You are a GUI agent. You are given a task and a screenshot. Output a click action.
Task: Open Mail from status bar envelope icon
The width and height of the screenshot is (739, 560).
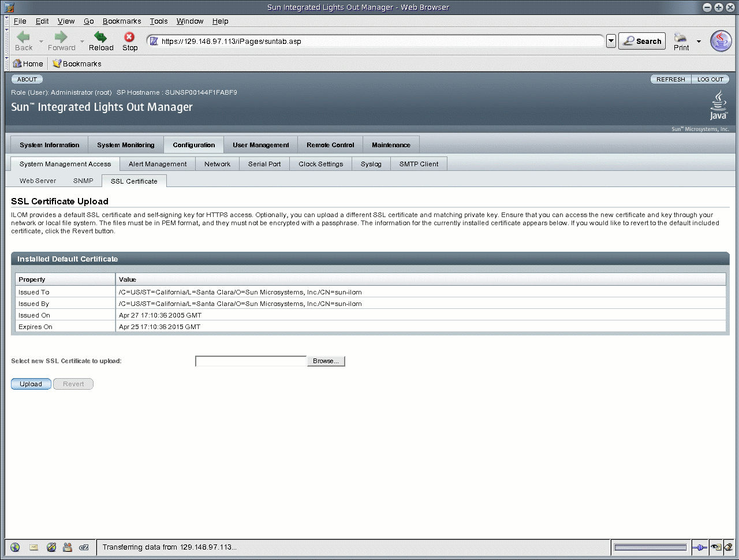click(x=33, y=547)
